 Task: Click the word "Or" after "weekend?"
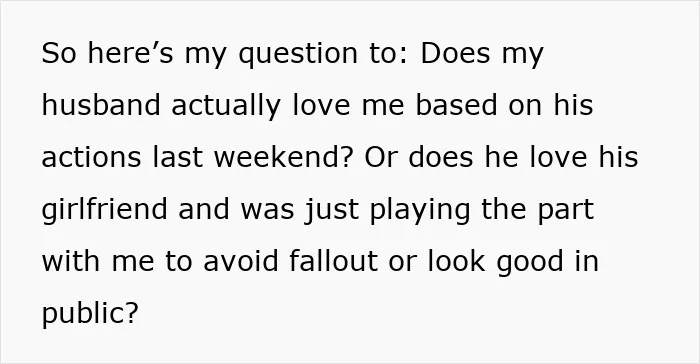pyautogui.click(x=380, y=157)
